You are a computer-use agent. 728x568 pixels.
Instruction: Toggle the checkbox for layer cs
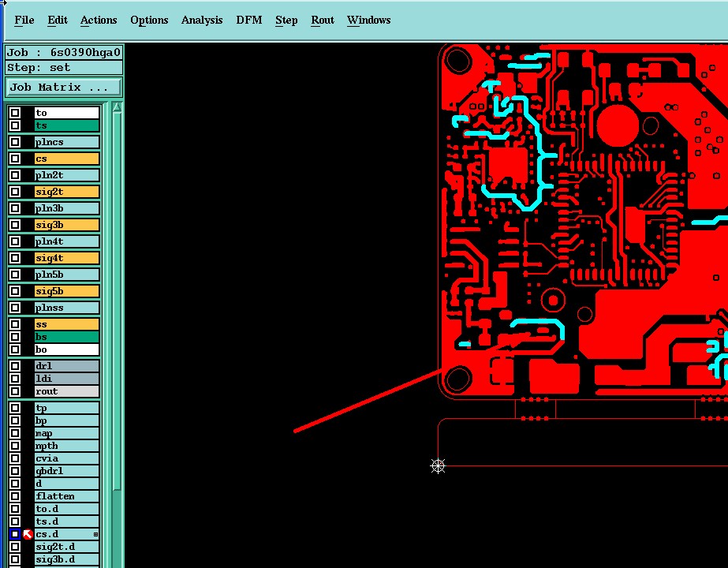pos(15,159)
